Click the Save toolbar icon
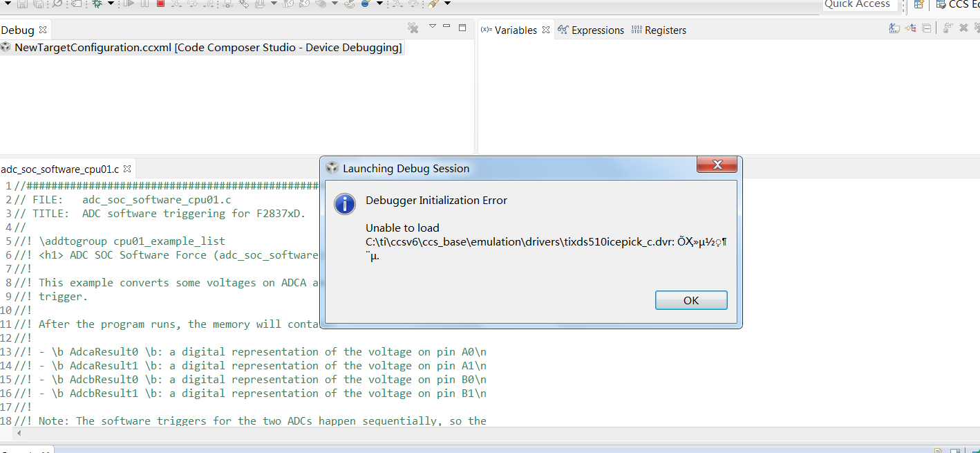980x453 pixels. click(22, 4)
